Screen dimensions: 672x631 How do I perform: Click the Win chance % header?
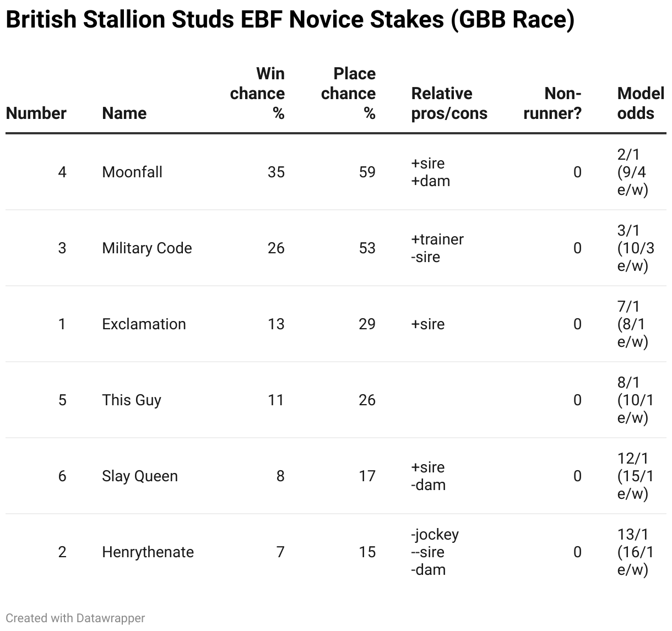point(258,94)
